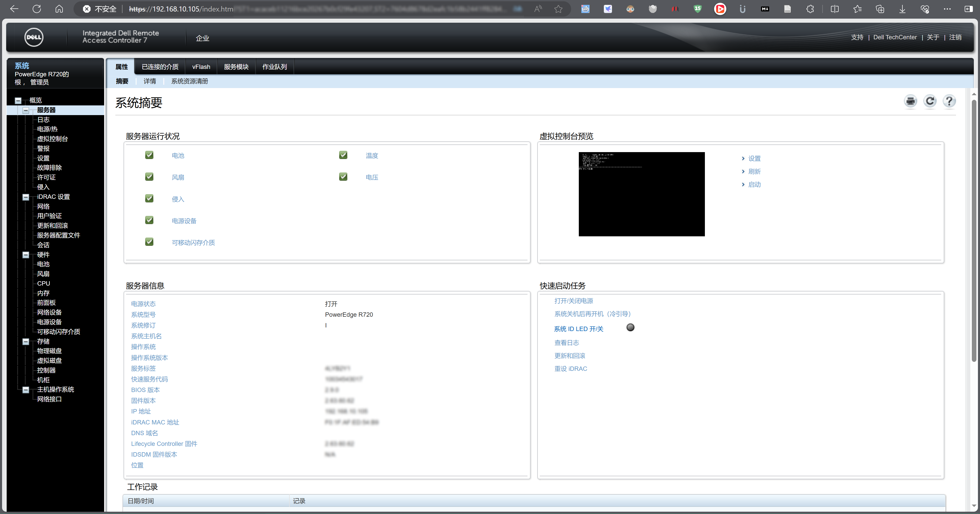Add page to favorites star icon

pyautogui.click(x=558, y=9)
